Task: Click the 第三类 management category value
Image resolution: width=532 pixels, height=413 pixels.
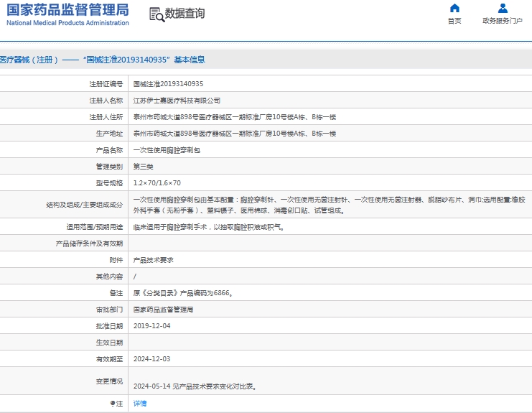Action: click(x=143, y=167)
